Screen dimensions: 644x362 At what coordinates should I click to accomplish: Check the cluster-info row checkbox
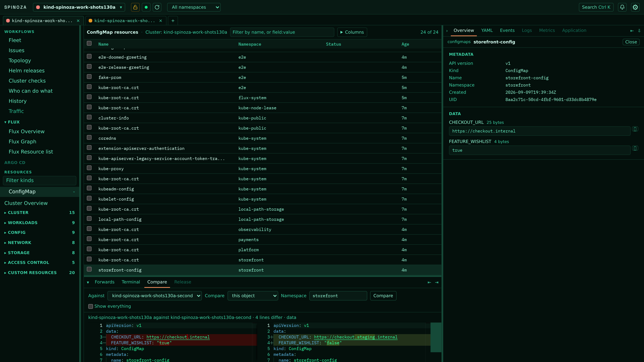89,117
